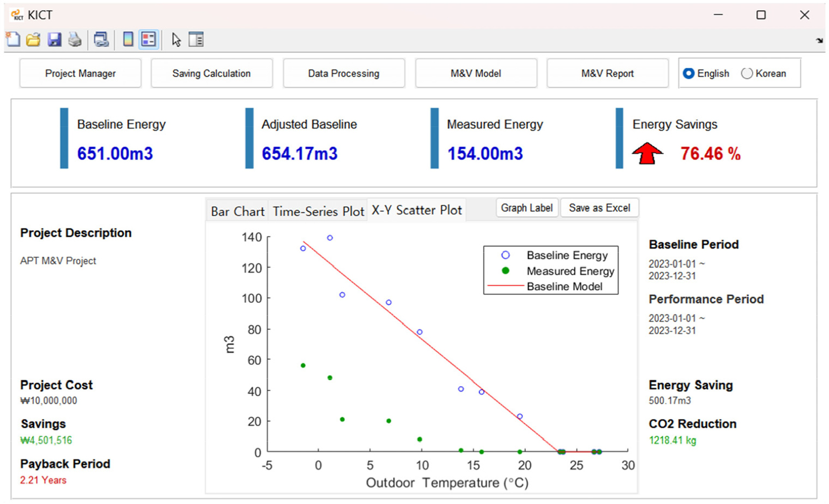This screenshot has width=829, height=504.
Task: Click the toolbar arrow at far right
Action: click(819, 40)
